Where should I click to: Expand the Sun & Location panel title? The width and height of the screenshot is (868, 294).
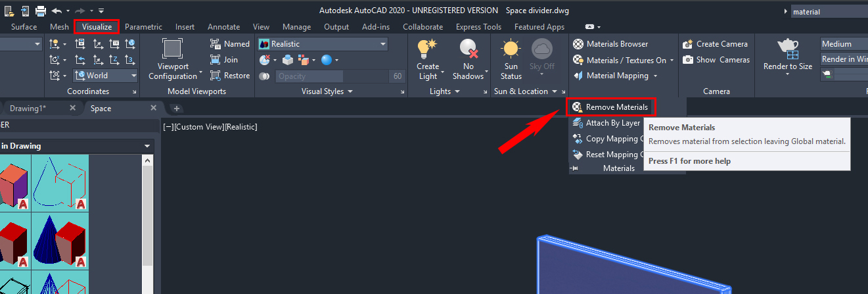point(525,91)
